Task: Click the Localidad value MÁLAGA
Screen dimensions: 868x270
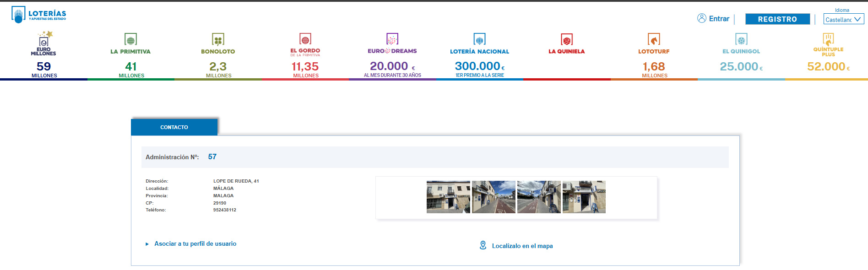Action: click(223, 188)
